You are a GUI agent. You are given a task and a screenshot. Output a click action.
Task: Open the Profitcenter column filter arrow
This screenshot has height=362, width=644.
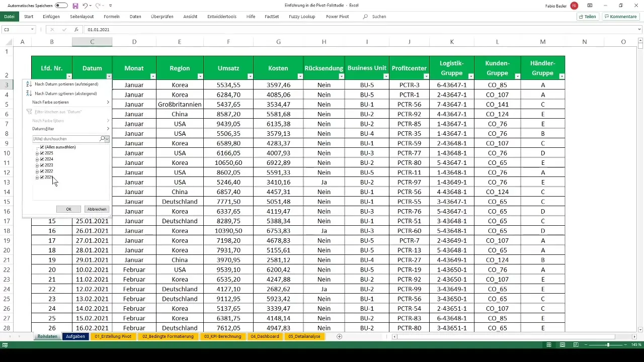click(x=427, y=76)
